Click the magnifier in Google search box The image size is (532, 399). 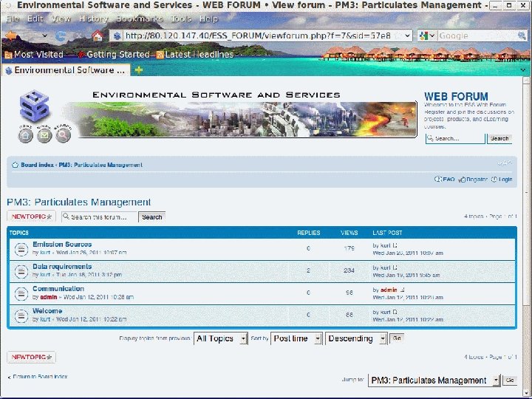point(522,35)
